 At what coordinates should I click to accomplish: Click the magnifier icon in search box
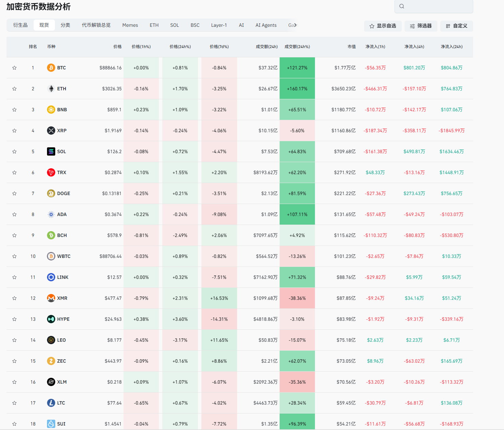pyautogui.click(x=402, y=6)
